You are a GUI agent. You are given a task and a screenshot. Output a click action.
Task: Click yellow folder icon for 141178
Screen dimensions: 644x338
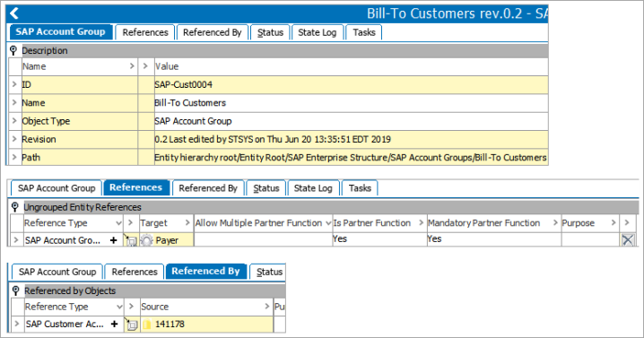pyautogui.click(x=147, y=324)
